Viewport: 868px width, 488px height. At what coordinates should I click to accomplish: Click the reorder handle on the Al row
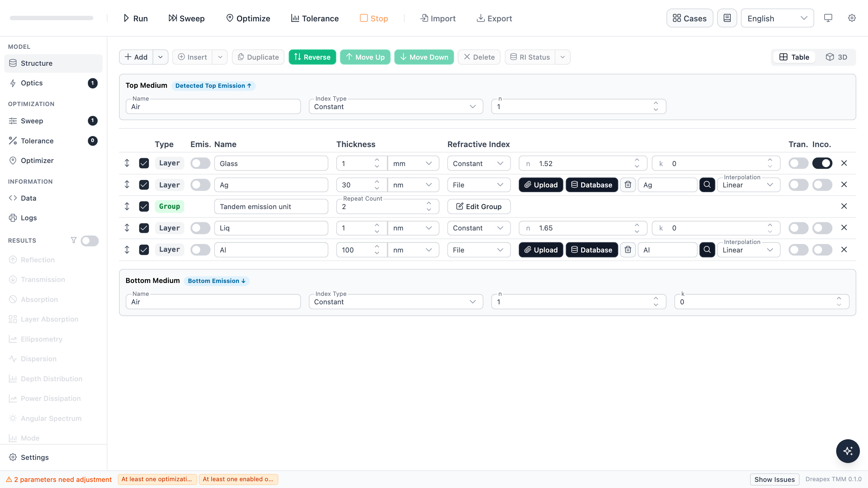(127, 250)
